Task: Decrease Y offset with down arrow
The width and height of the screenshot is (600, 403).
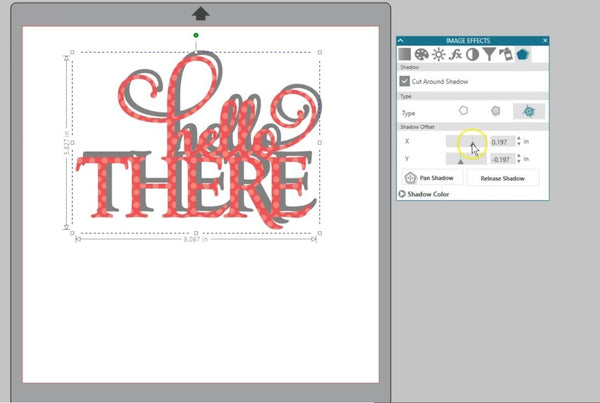Action: 519,162
